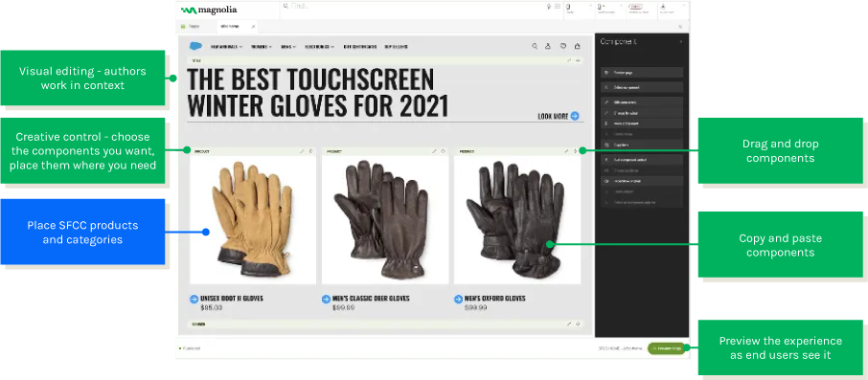Open the shopping bag icon
This screenshot has width=868, height=380.
578,47
